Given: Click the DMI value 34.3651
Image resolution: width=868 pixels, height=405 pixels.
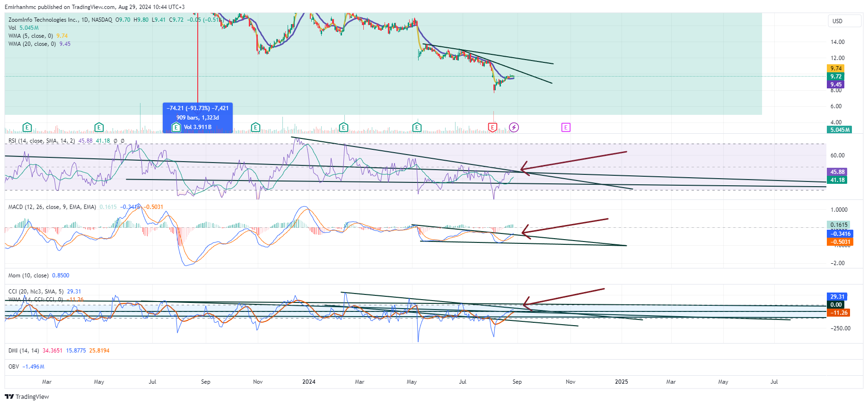Looking at the screenshot, I should point(53,351).
